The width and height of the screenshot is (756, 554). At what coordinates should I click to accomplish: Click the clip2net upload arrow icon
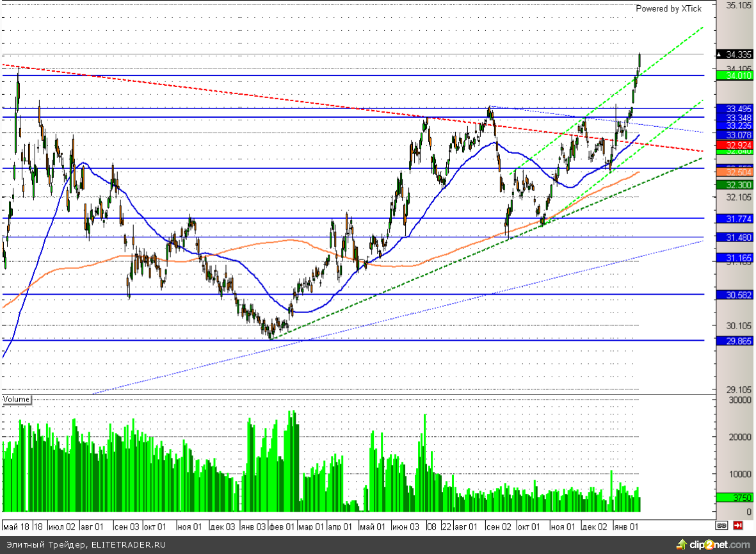(x=681, y=544)
